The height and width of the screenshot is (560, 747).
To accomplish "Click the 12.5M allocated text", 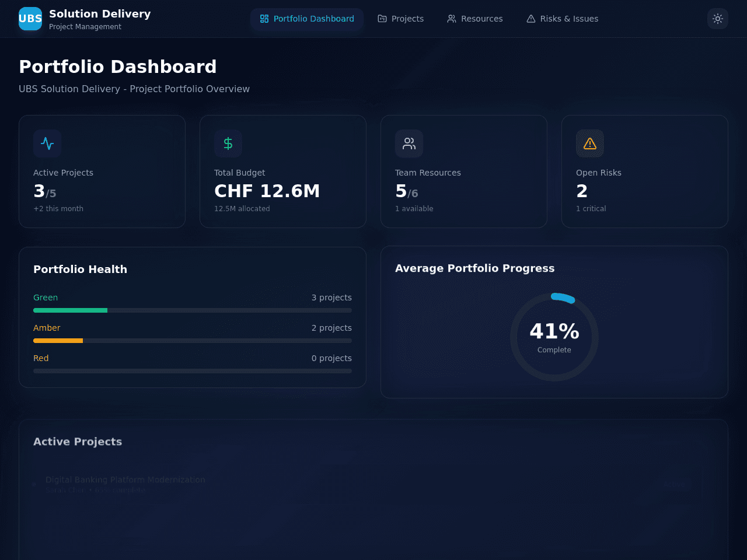I will (x=242, y=209).
